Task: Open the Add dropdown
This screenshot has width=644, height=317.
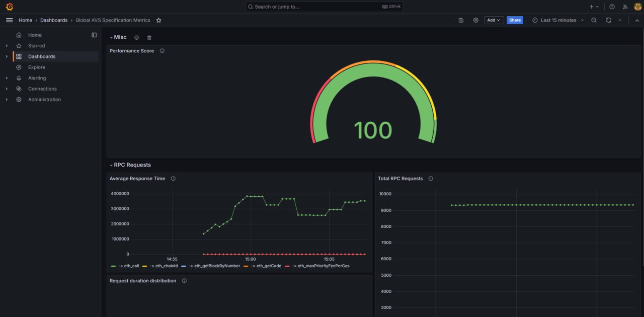Action: point(494,20)
